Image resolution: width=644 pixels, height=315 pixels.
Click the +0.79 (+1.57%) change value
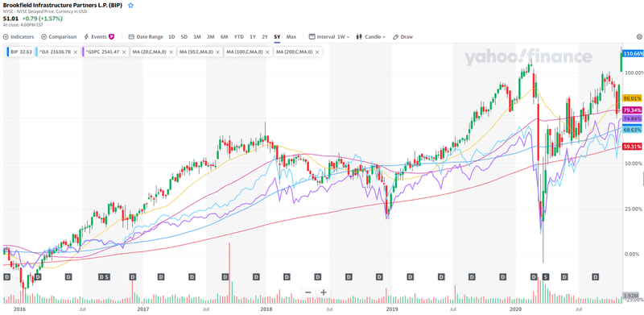pos(43,19)
